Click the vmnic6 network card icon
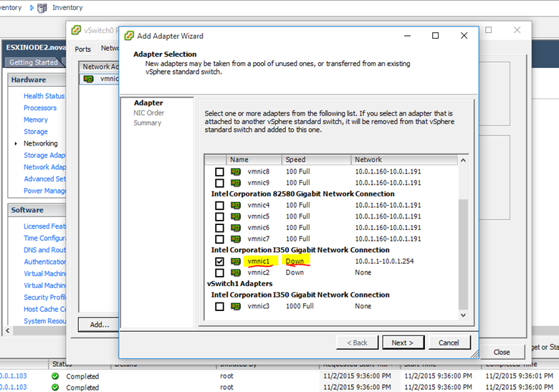Viewport: 559px width, 392px height. (x=236, y=228)
